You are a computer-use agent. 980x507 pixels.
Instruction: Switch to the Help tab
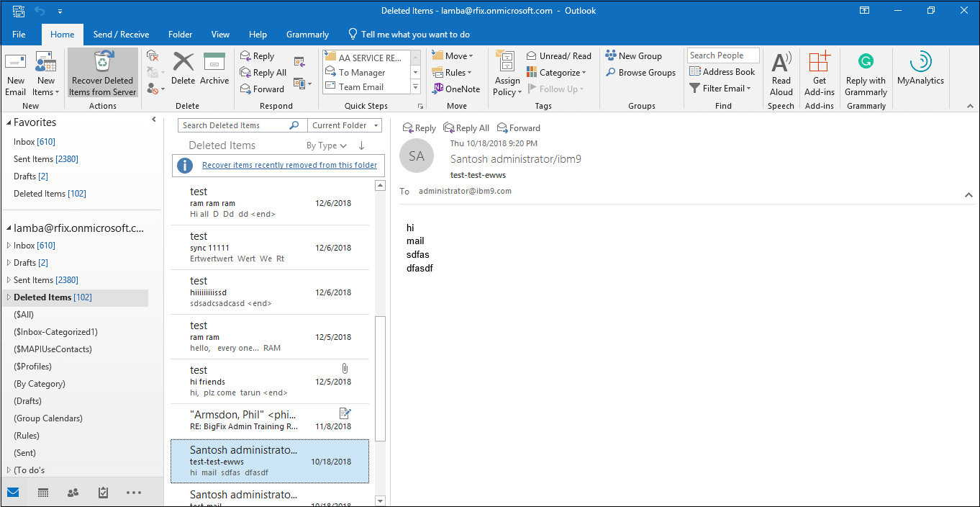(x=258, y=35)
